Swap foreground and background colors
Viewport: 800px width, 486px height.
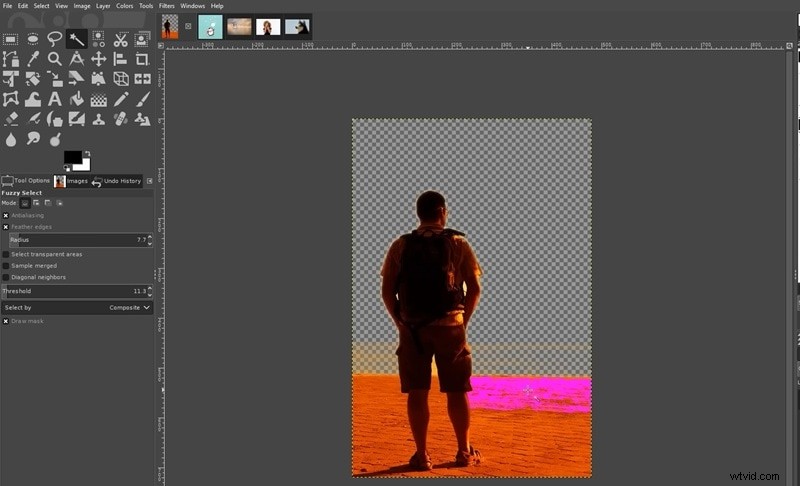point(87,154)
